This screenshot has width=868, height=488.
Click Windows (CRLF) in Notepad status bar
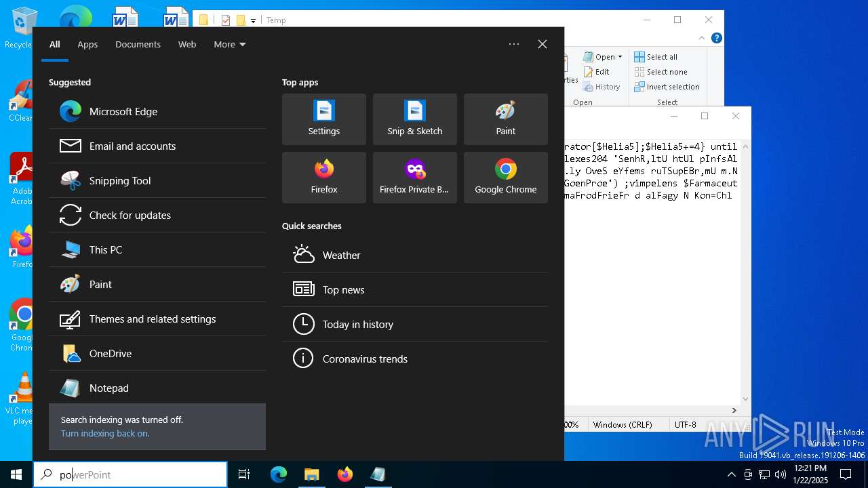pyautogui.click(x=623, y=424)
